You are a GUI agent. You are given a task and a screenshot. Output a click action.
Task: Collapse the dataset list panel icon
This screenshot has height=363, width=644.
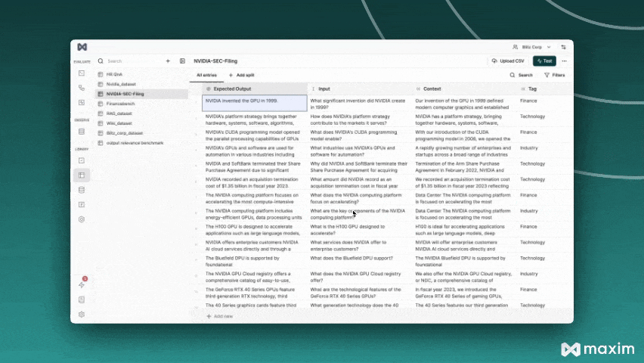click(182, 60)
